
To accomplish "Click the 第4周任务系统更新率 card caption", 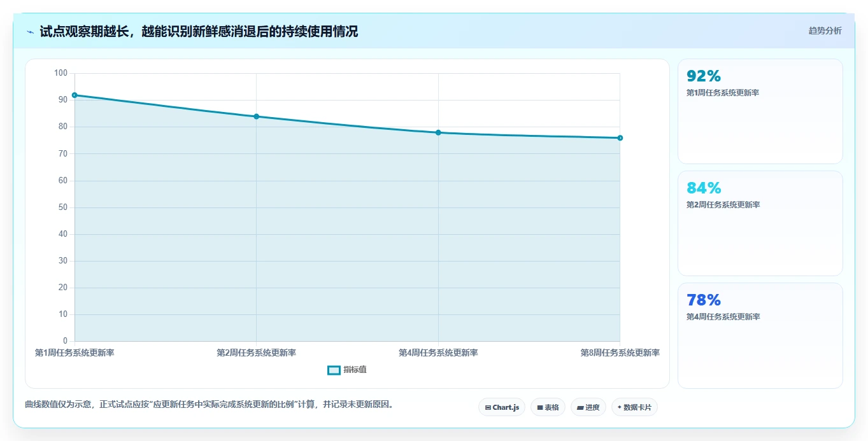I will pos(723,317).
